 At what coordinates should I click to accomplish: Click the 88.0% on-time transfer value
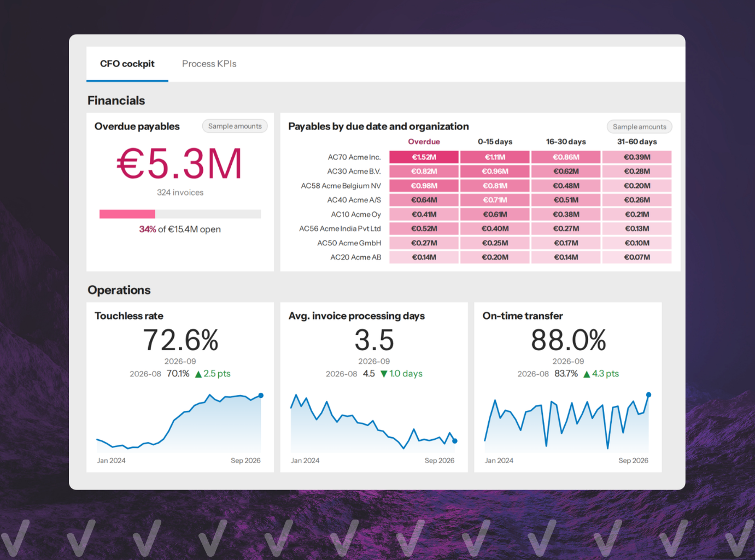(x=569, y=340)
